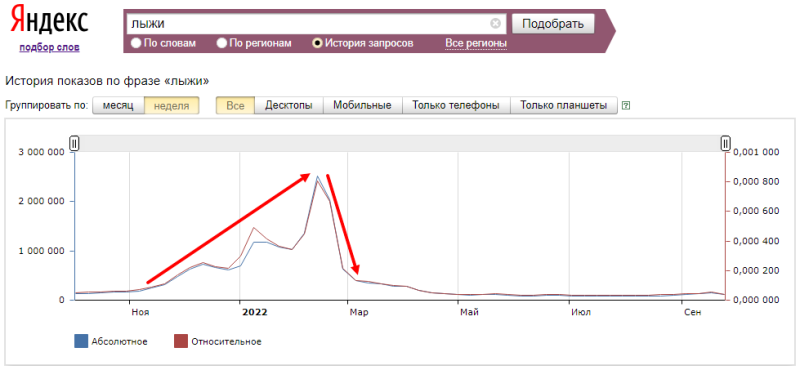Grab the left range slider handle
The height and width of the screenshot is (370, 800).
pyautogui.click(x=74, y=143)
